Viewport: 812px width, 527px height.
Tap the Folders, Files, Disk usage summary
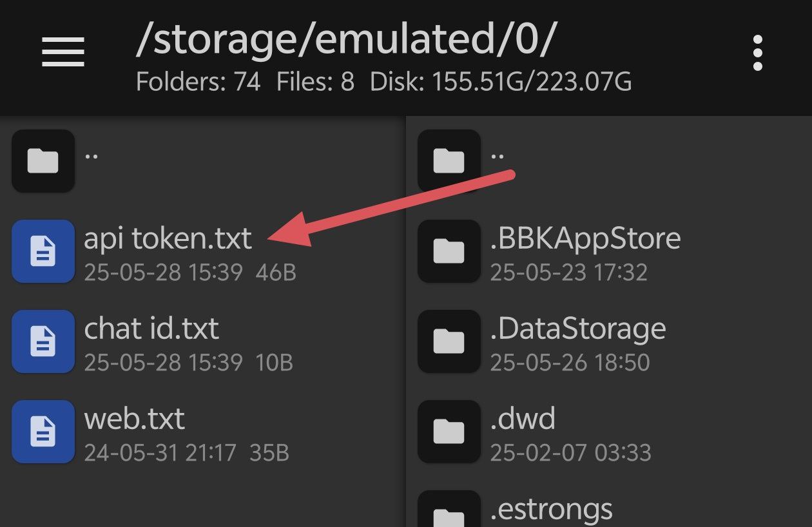[383, 82]
